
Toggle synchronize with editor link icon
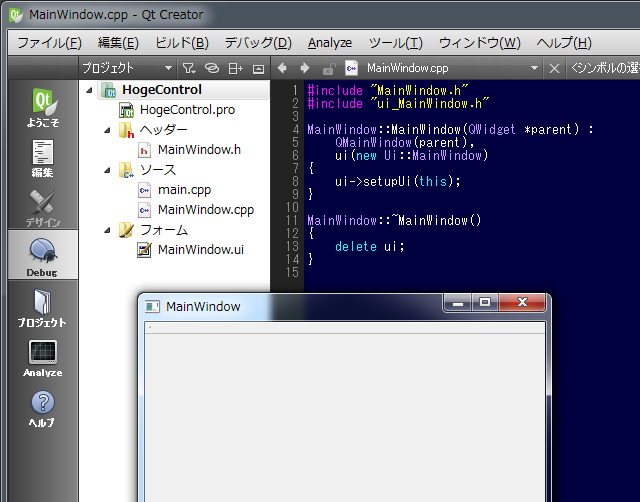[212, 68]
